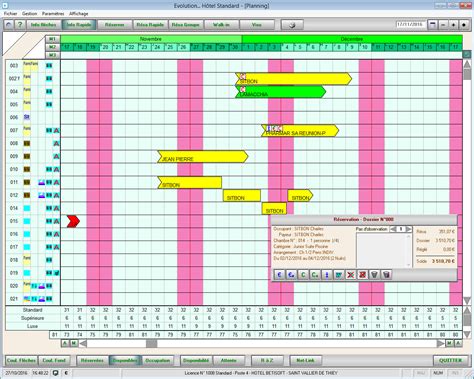Click the Décembre month header

pos(352,39)
